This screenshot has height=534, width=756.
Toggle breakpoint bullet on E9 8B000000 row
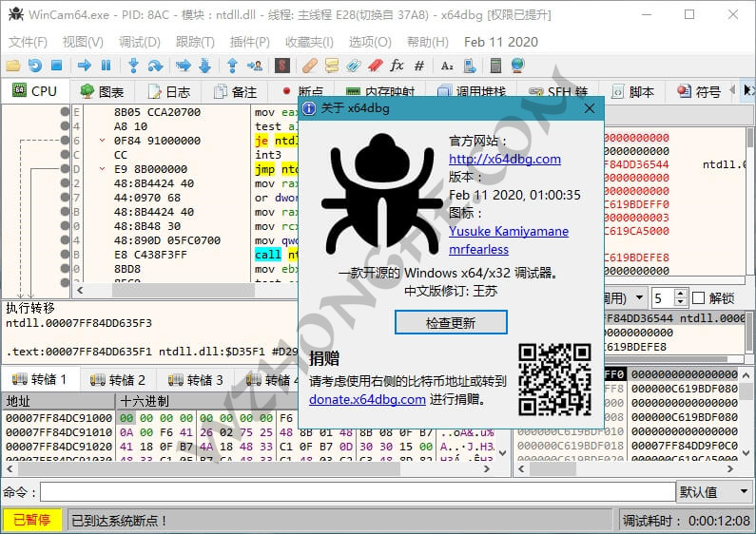65,169
